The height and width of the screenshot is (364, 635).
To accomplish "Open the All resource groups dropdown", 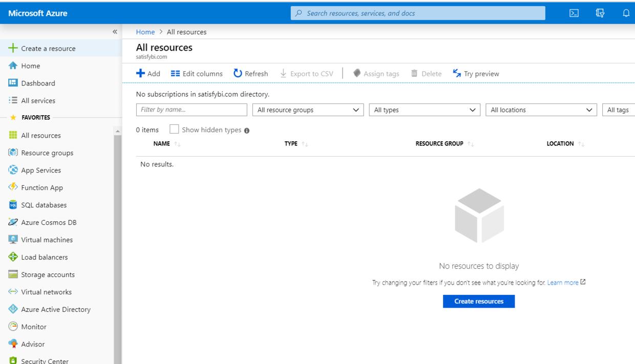I will pyautogui.click(x=307, y=110).
